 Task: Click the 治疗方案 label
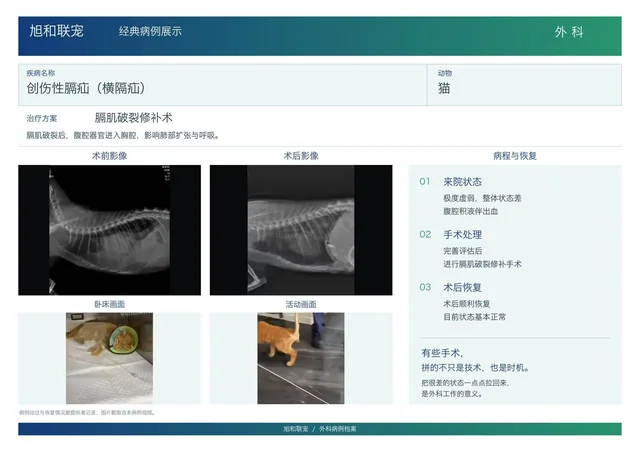42,118
